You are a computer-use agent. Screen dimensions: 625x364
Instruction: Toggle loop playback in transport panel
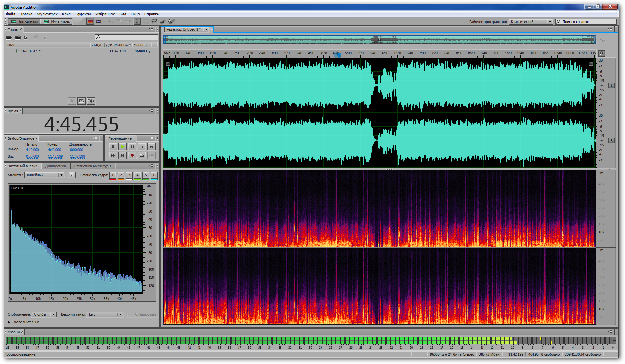[x=142, y=155]
